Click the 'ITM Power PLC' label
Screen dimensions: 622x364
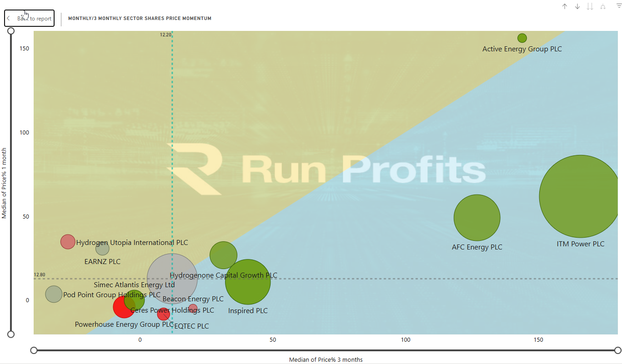click(x=581, y=244)
